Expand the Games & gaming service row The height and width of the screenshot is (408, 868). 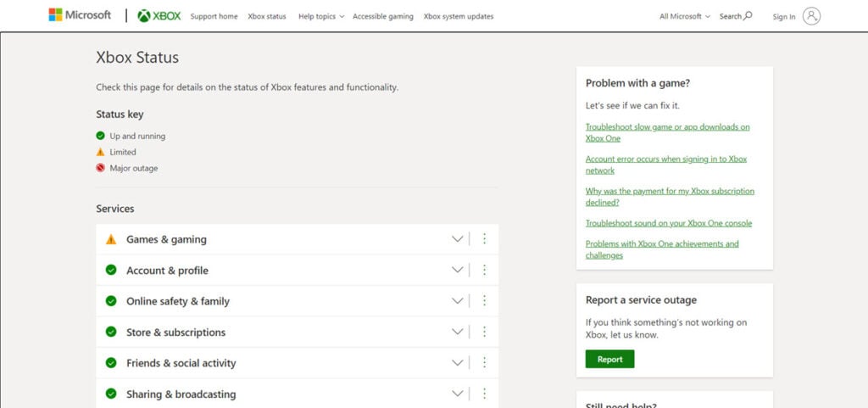pos(457,239)
